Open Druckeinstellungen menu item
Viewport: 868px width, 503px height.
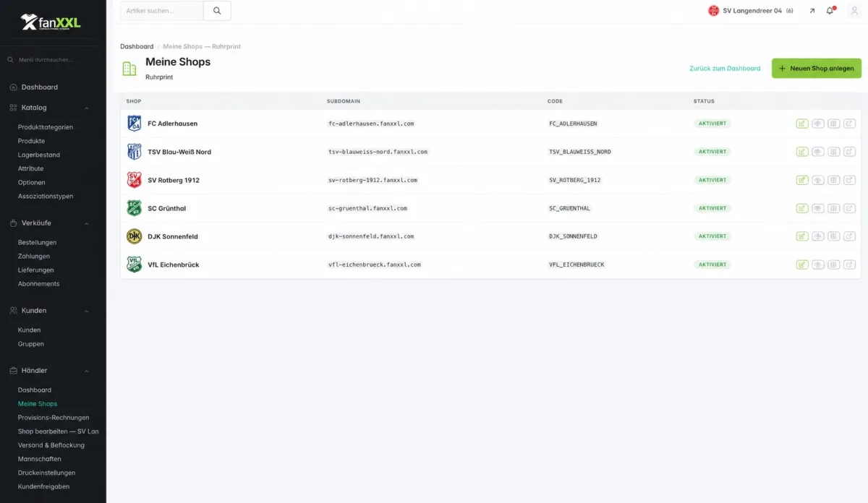point(46,473)
